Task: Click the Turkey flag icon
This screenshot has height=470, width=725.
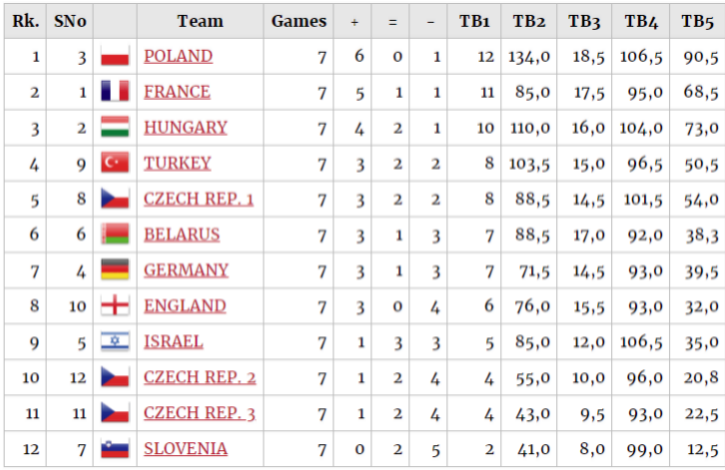Action: tap(115, 163)
